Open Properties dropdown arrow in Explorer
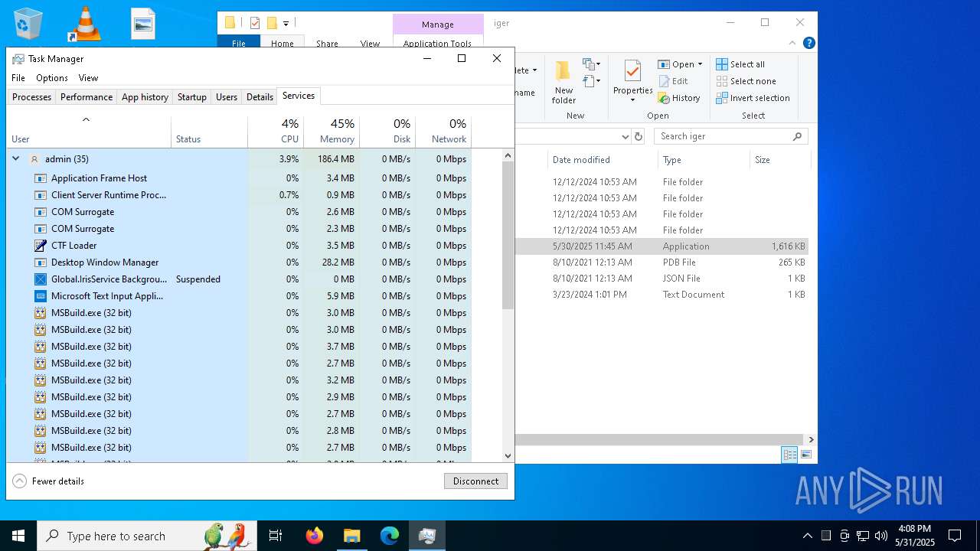This screenshot has height=551, width=980. pyautogui.click(x=632, y=100)
